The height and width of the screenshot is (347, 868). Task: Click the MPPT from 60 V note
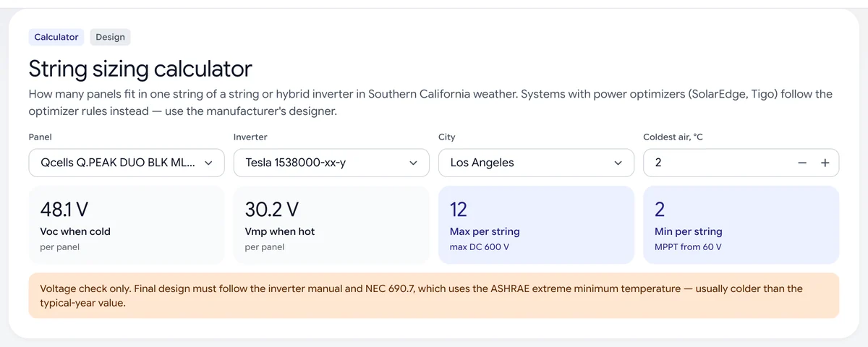click(x=688, y=247)
